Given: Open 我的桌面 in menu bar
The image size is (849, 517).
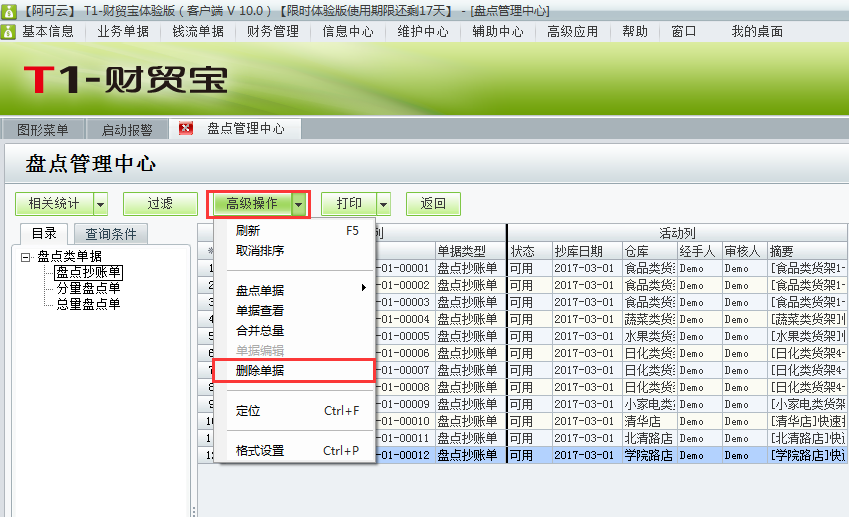Looking at the screenshot, I should coord(757,31).
